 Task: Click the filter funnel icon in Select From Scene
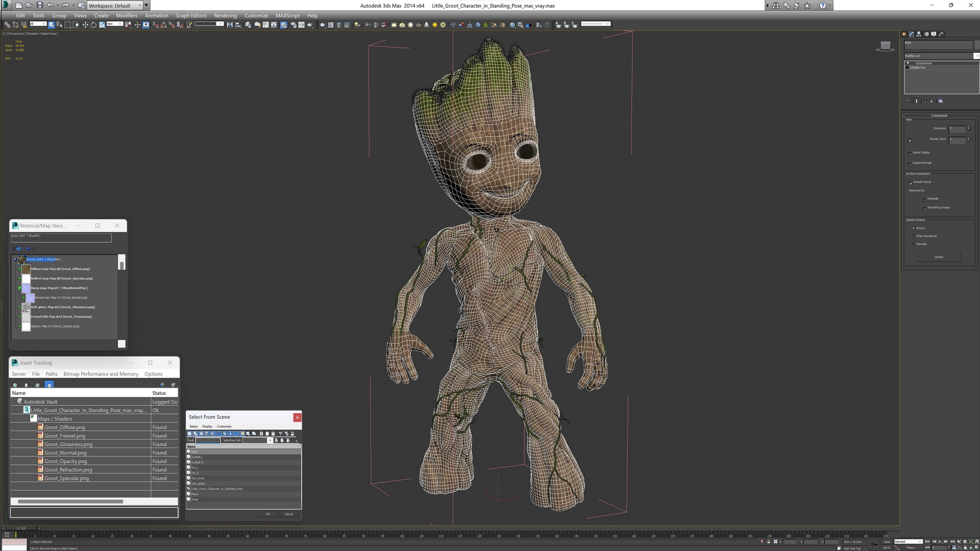280,434
